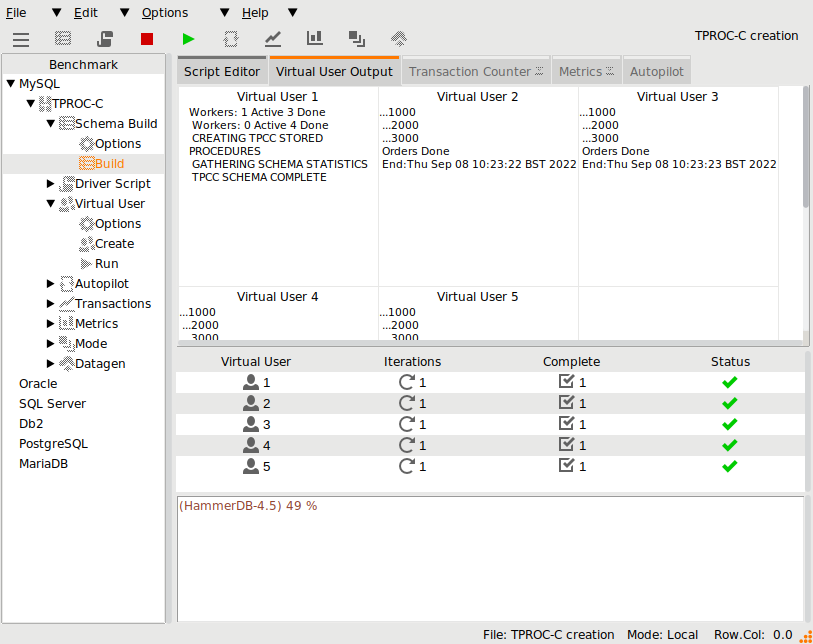Select Create under Virtual User
Image resolution: width=813 pixels, height=644 pixels.
pyautogui.click(x=115, y=244)
